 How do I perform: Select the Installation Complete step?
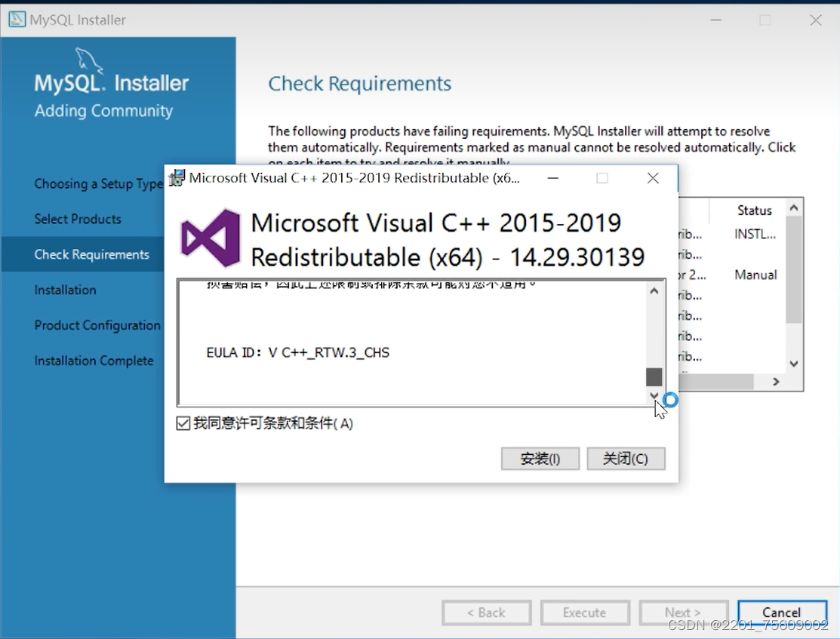(94, 361)
